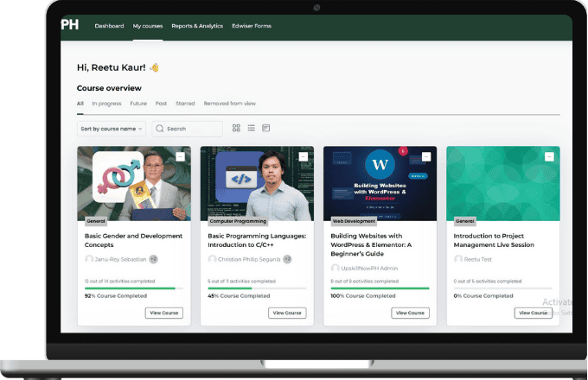Open Basic Gender and Development Concepts title
This screenshot has width=588, height=380.
click(x=133, y=240)
